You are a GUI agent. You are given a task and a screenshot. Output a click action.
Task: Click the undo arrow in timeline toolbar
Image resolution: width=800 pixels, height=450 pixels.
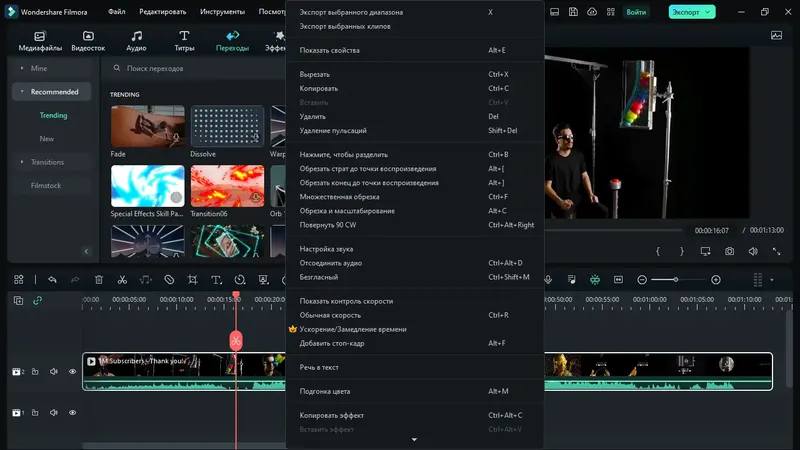click(52, 280)
